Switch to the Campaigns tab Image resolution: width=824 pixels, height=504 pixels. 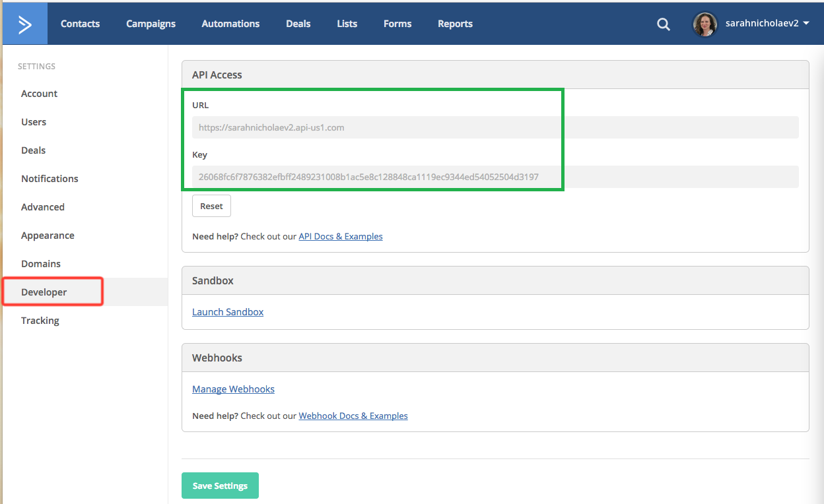pos(151,23)
